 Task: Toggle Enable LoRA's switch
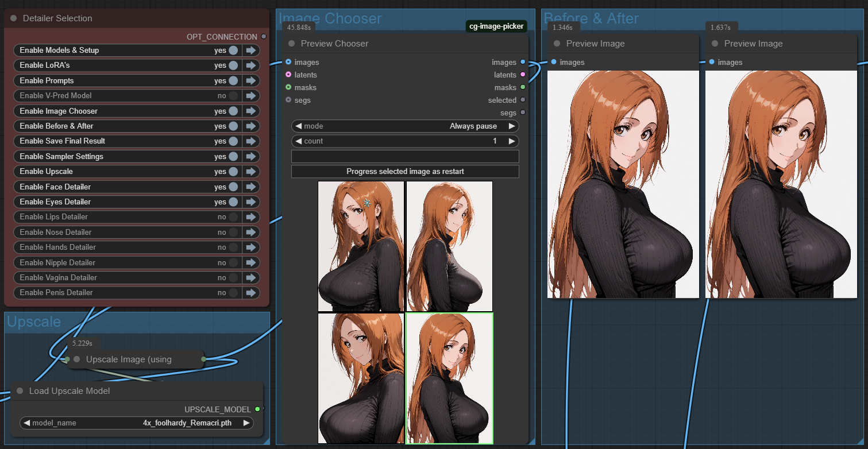(233, 65)
